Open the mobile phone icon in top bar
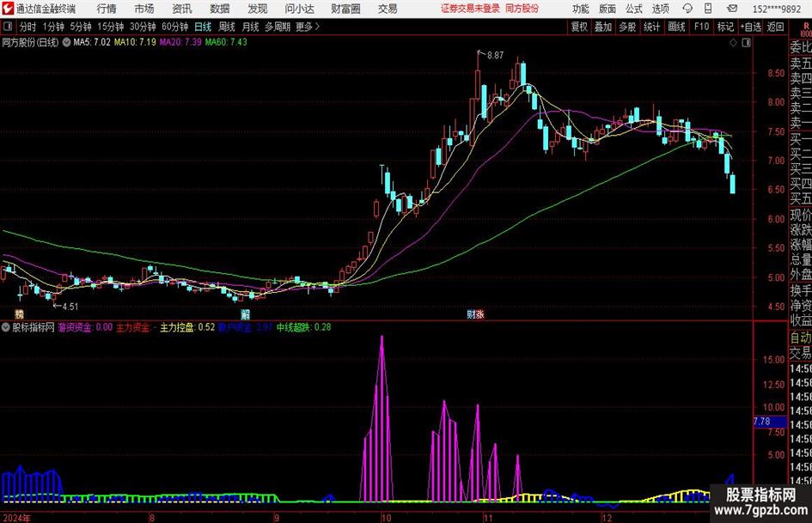Viewport: 812px width, 523px height. click(x=708, y=9)
